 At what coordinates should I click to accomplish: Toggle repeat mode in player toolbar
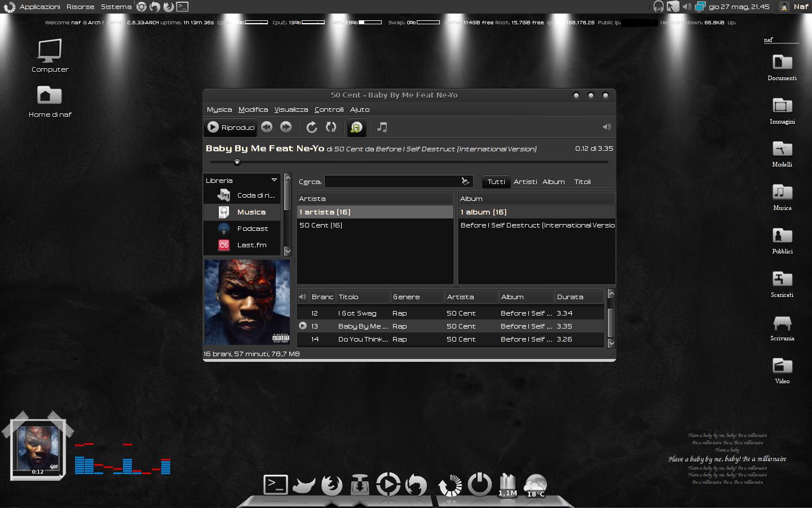pos(311,128)
